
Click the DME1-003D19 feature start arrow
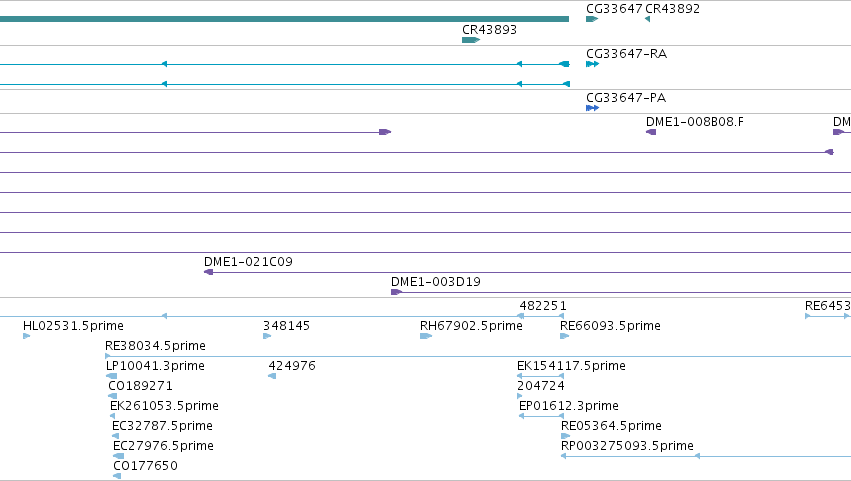[x=397, y=292]
